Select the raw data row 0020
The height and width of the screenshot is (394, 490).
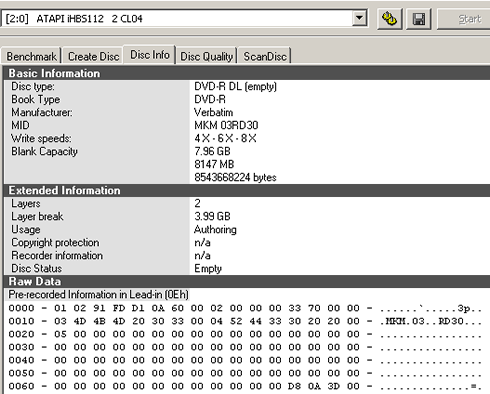[x=245, y=334]
